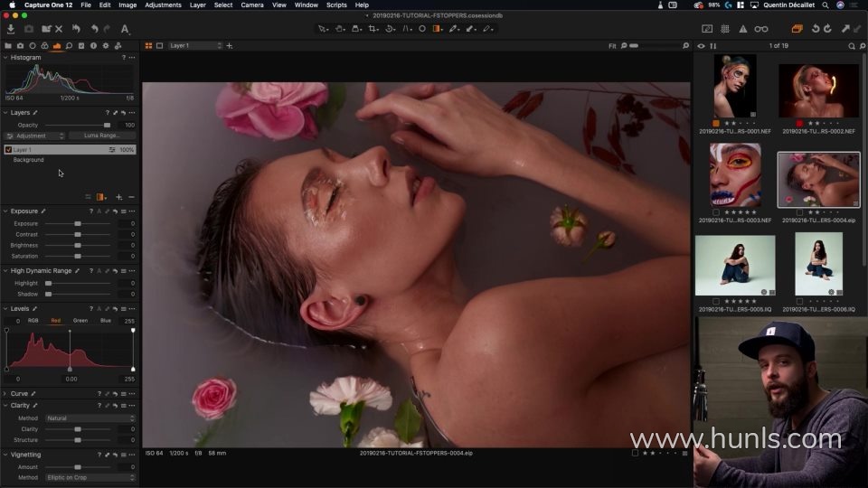Click the Import images icon
The height and width of the screenshot is (488, 868).
pyautogui.click(x=10, y=29)
